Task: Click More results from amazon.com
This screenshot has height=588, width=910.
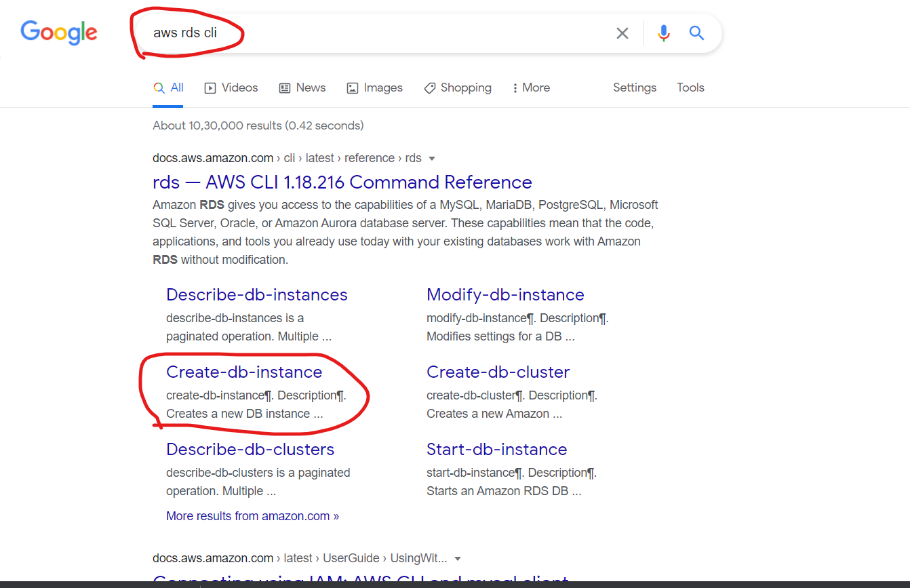Action: (252, 516)
